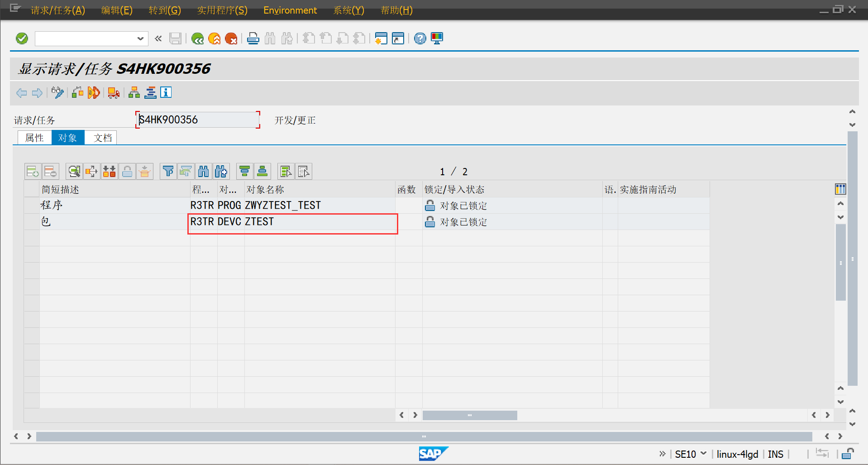Click the orange Exit icon
868x465 pixels.
(215, 39)
